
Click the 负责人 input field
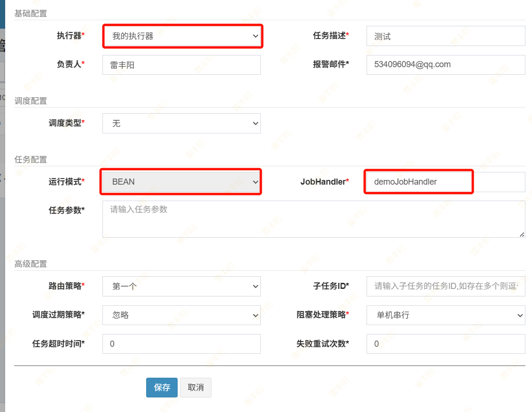coord(181,65)
